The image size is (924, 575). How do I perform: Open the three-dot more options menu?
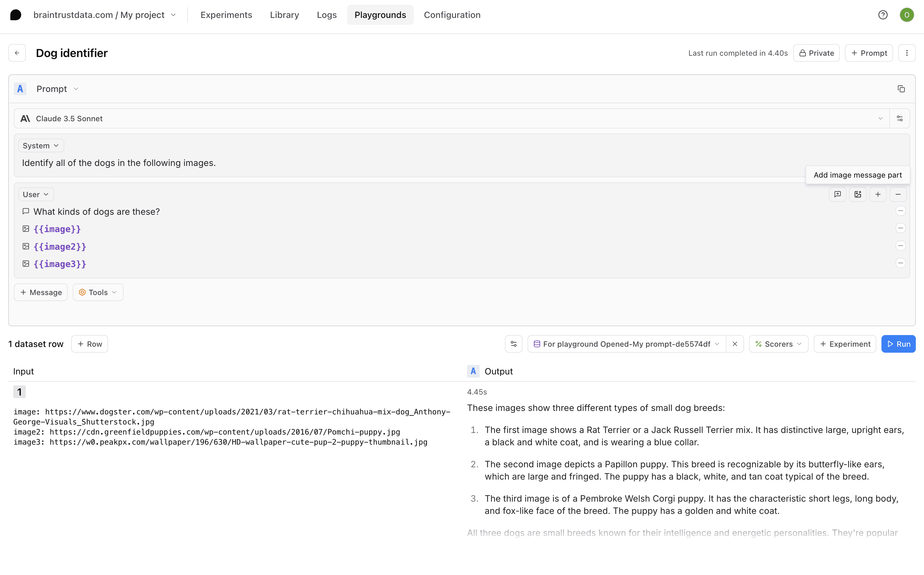[x=906, y=53]
